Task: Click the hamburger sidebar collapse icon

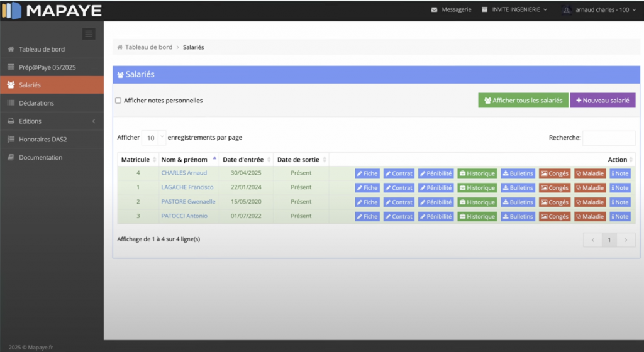Action: tap(89, 34)
